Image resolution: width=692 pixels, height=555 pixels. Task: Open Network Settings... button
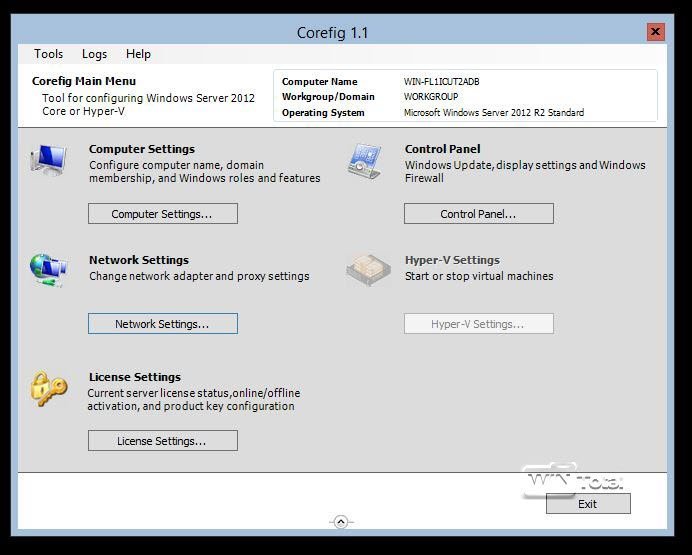coord(163,323)
